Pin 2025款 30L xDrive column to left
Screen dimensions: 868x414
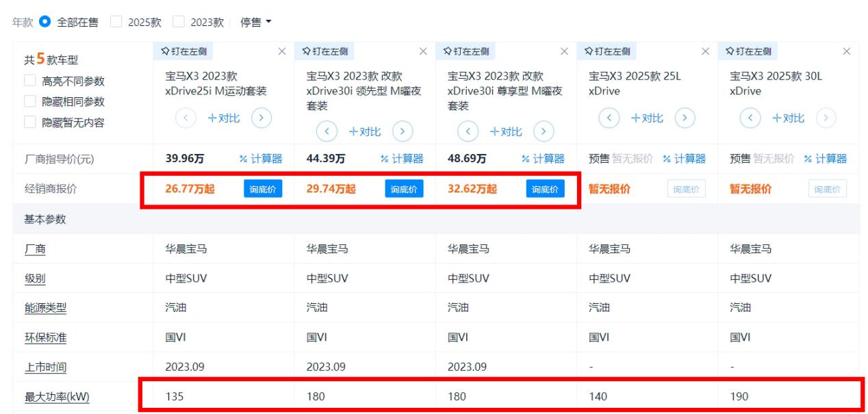pyautogui.click(x=748, y=51)
